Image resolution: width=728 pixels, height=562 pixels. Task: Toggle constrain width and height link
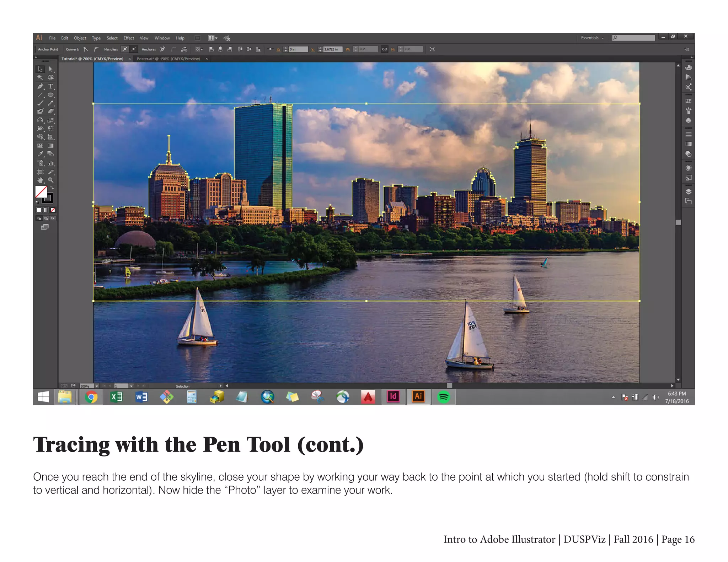point(385,49)
